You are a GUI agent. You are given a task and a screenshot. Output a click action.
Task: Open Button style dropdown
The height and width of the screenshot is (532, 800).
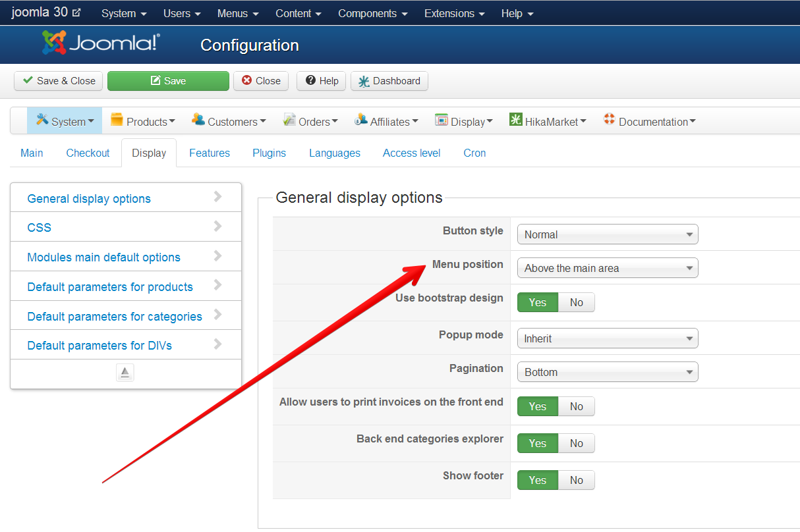[x=608, y=234]
